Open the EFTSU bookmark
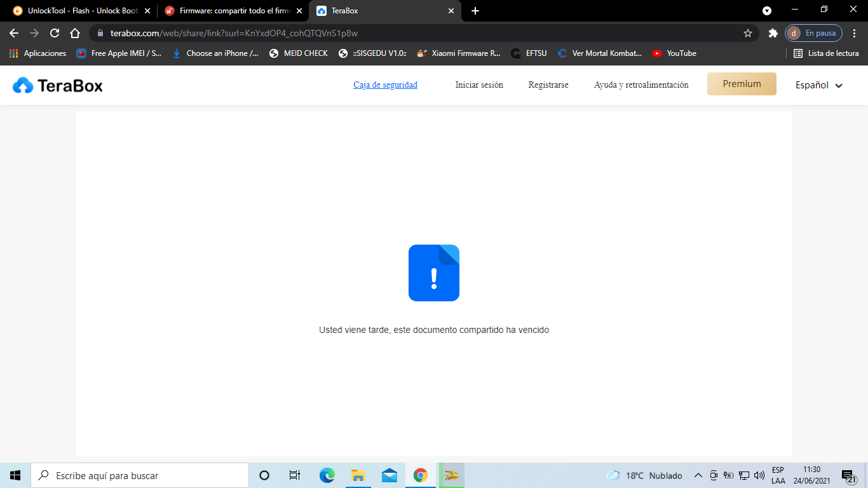 [x=529, y=53]
